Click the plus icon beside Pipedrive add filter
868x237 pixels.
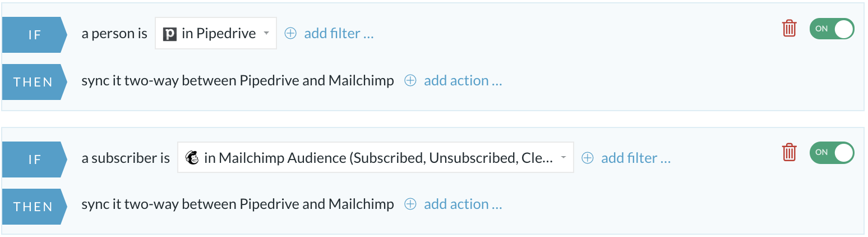pos(290,34)
